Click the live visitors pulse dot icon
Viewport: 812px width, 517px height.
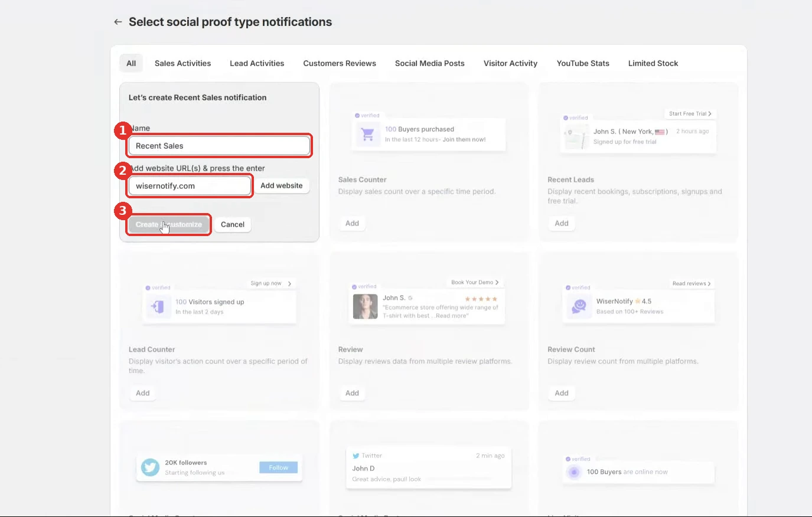pos(573,472)
